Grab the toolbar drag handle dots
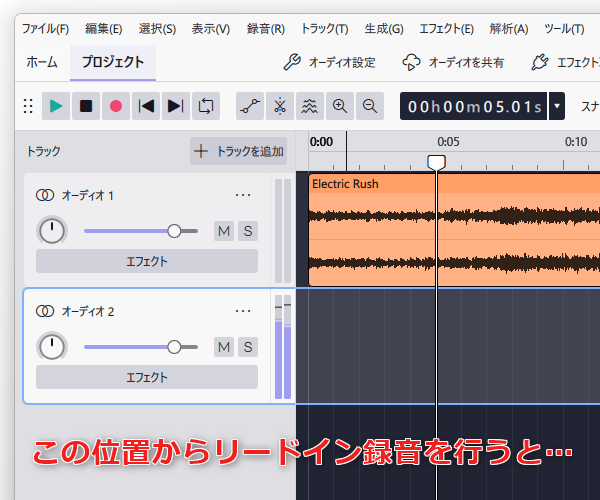 28,106
